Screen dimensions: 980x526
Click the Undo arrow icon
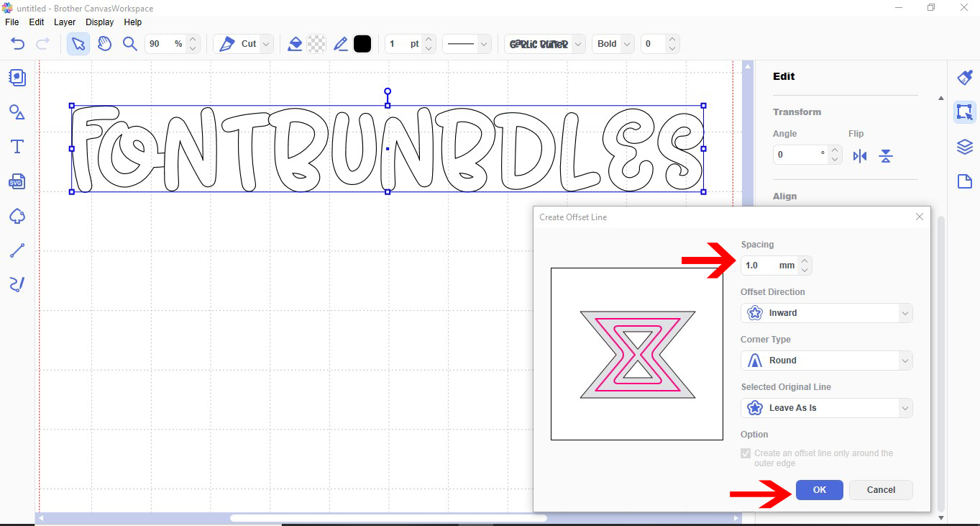point(17,44)
